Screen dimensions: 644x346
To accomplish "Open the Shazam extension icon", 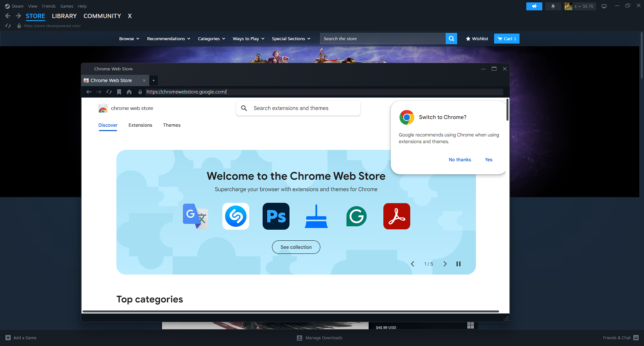I will coord(236,216).
